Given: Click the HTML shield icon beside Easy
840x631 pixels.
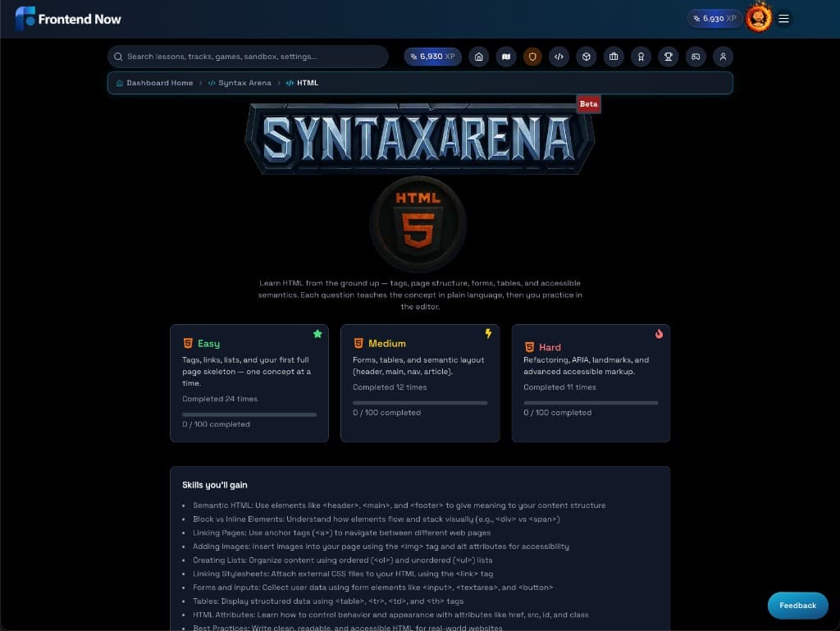Looking at the screenshot, I should tap(188, 343).
